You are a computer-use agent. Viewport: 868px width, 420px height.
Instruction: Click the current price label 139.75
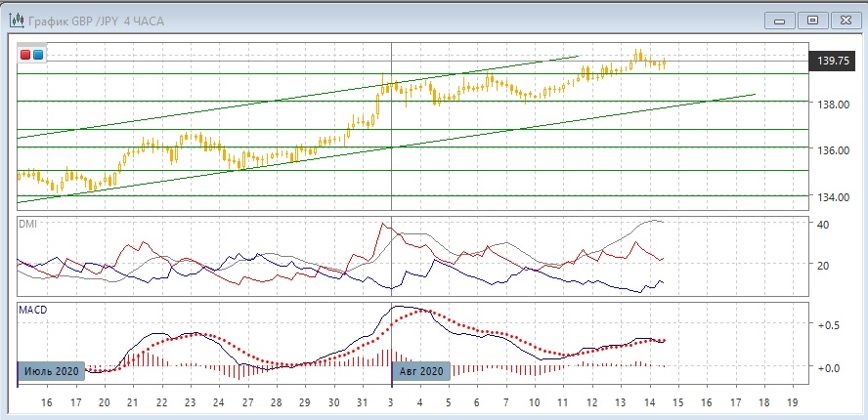coord(832,61)
